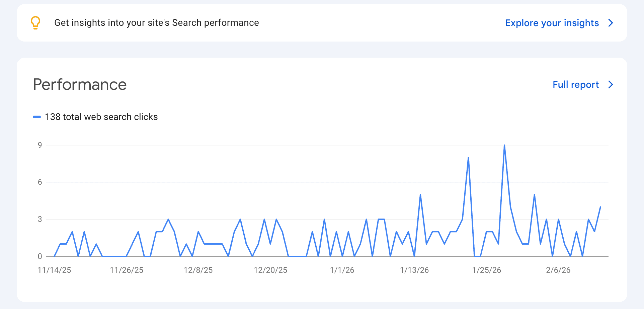The image size is (644, 309).
Task: Click the 11/14/25 axis label
Action: click(x=54, y=270)
